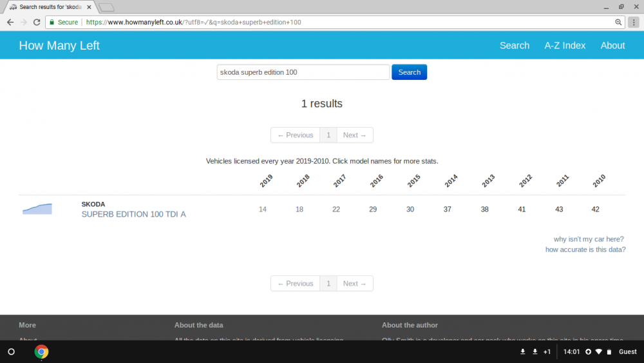This screenshot has height=363, width=644.
Task: Click the address bar URL
Action: click(x=193, y=22)
